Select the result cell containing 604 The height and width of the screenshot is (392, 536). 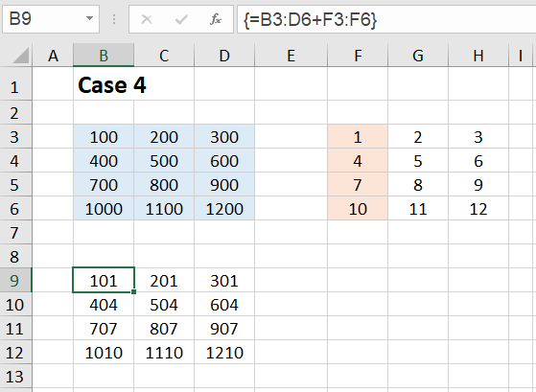click(224, 304)
